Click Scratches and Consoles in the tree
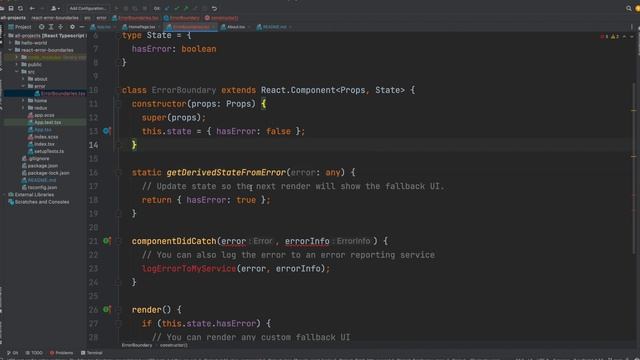 [x=39, y=202]
